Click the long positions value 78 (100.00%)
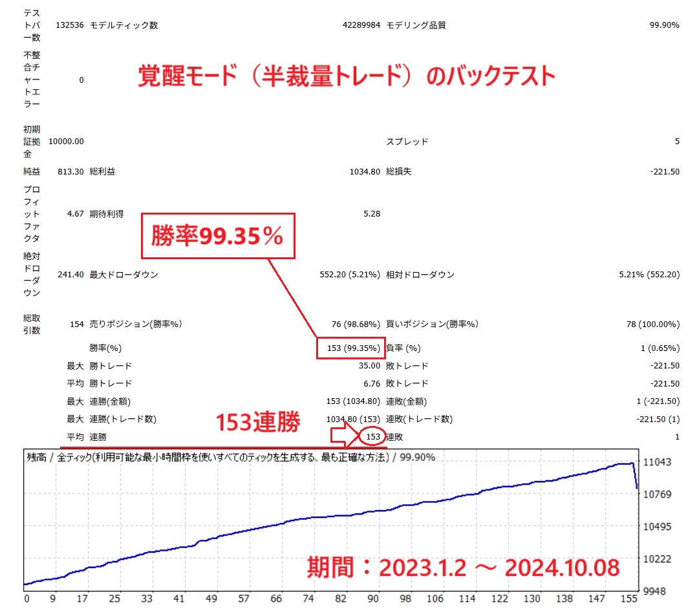697x616 pixels. [x=653, y=324]
